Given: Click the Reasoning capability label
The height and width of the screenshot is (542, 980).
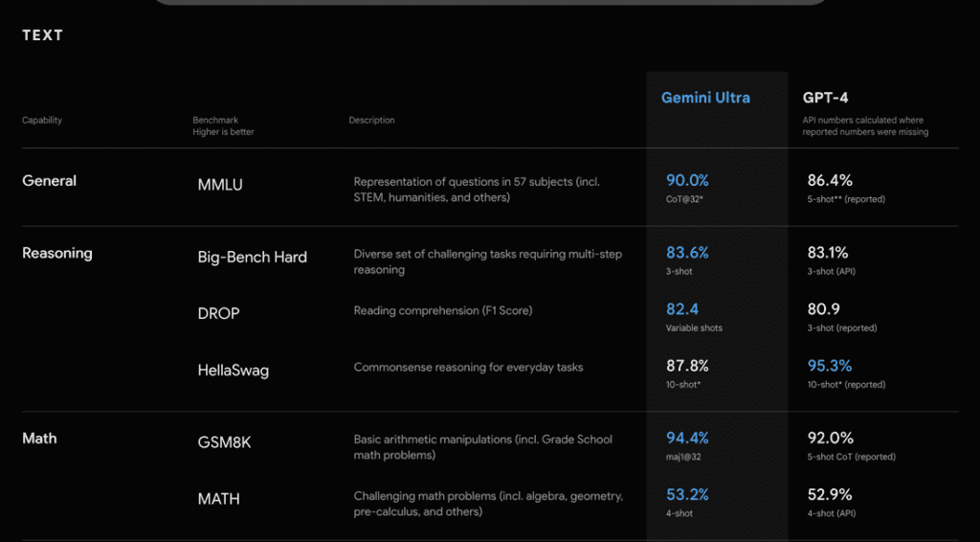Looking at the screenshot, I should point(57,253).
